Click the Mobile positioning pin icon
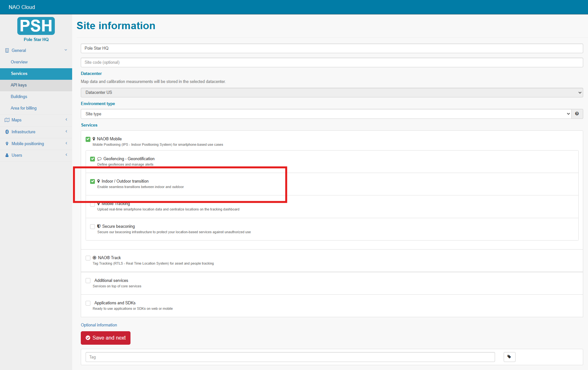The image size is (588, 370). (x=7, y=144)
